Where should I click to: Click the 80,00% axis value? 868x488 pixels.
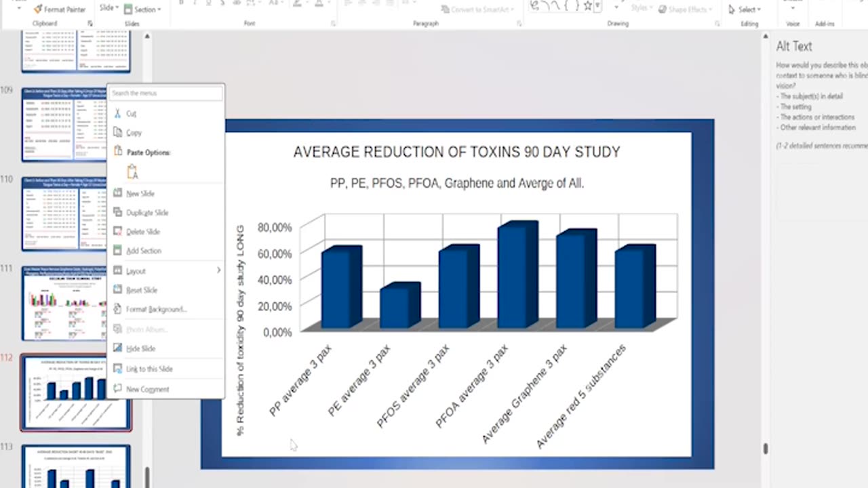275,227
